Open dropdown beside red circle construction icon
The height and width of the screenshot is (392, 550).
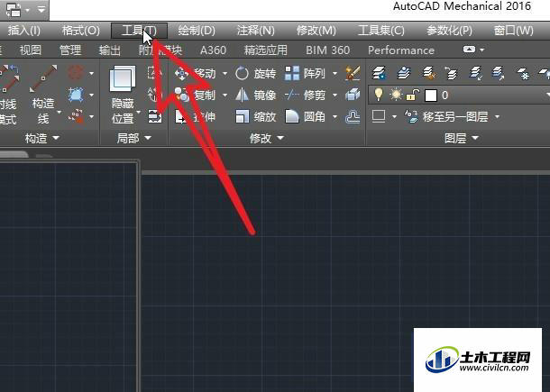pos(92,73)
